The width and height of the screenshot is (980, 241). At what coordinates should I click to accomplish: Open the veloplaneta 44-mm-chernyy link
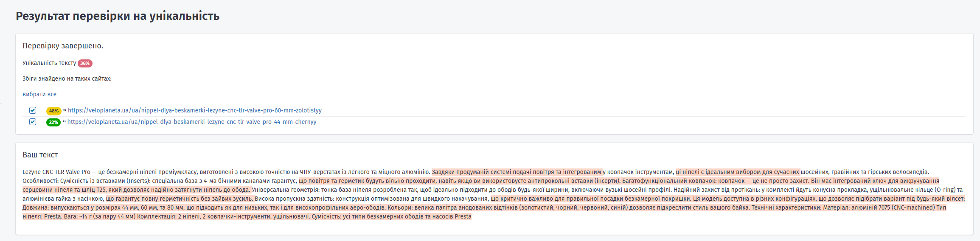coord(192,122)
